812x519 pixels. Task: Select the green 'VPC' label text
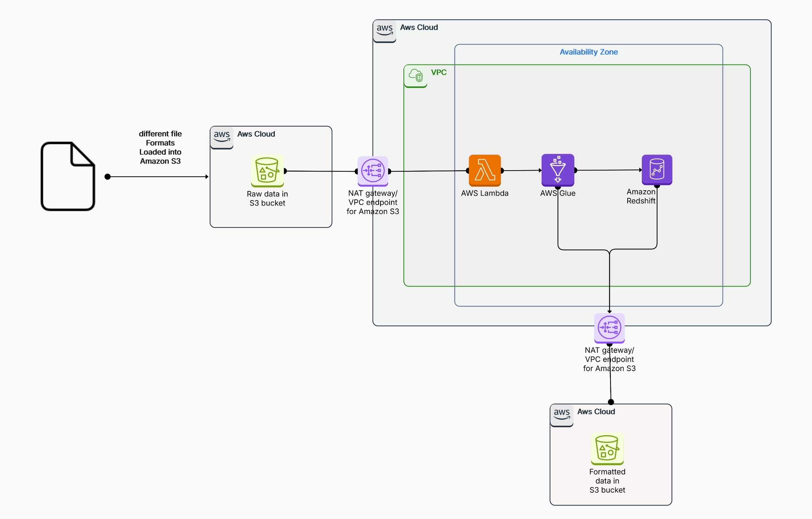tap(439, 72)
